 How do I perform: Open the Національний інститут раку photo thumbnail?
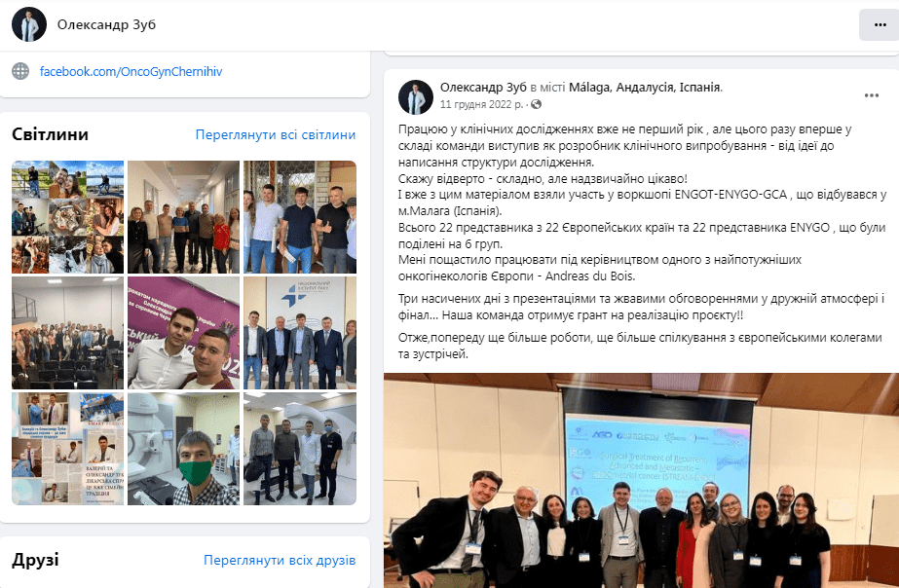coord(300,333)
